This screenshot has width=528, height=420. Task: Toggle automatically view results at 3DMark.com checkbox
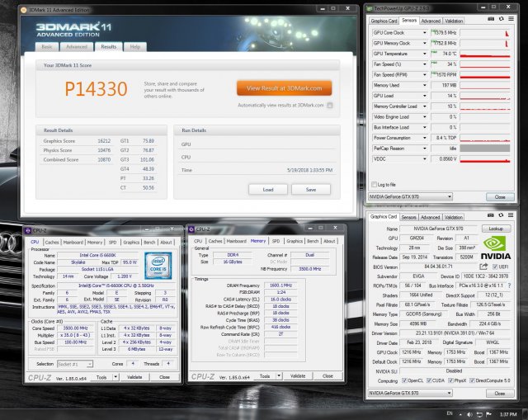click(x=330, y=105)
